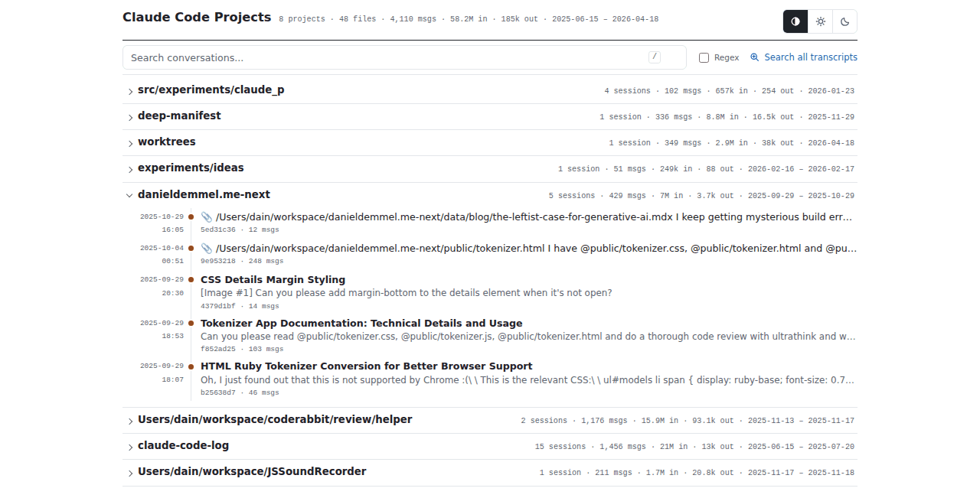Click session id 5ed31c36 · 12 msgs
Screen dimensions: 980x498
click(x=240, y=229)
